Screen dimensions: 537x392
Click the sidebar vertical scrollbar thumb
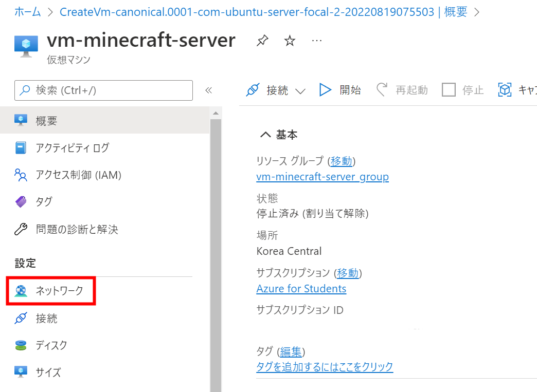click(x=216, y=255)
